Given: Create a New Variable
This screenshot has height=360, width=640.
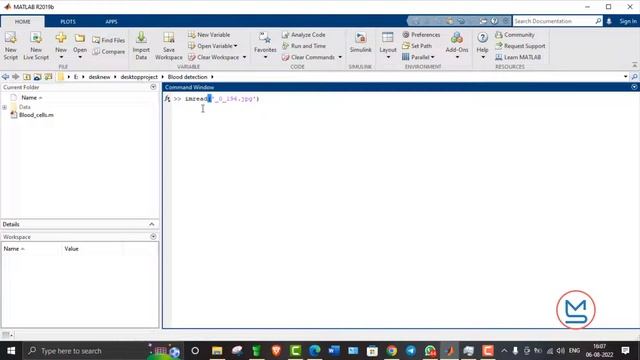Looking at the screenshot, I should coord(209,35).
